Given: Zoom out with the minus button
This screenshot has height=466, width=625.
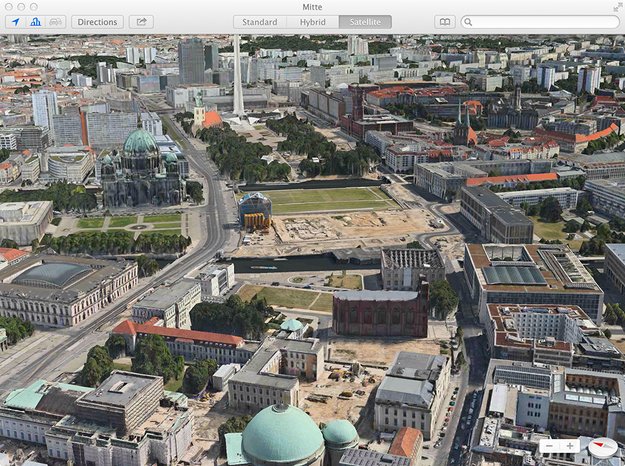Looking at the screenshot, I should (549, 446).
